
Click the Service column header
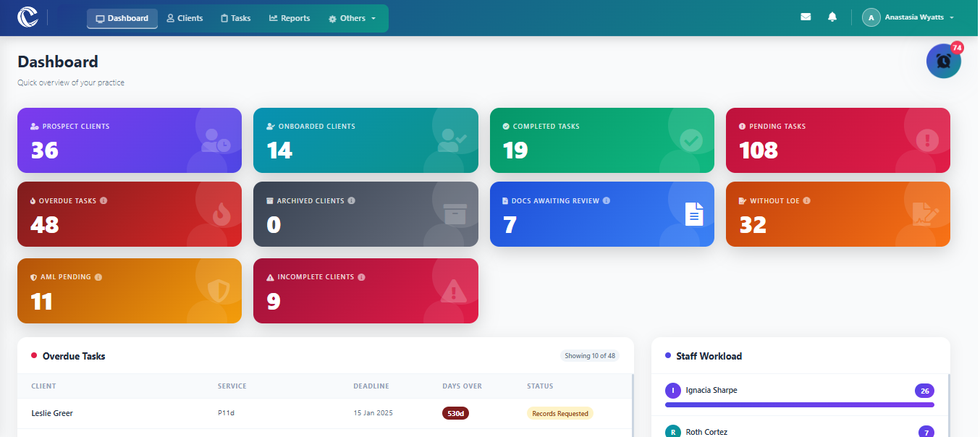point(232,386)
